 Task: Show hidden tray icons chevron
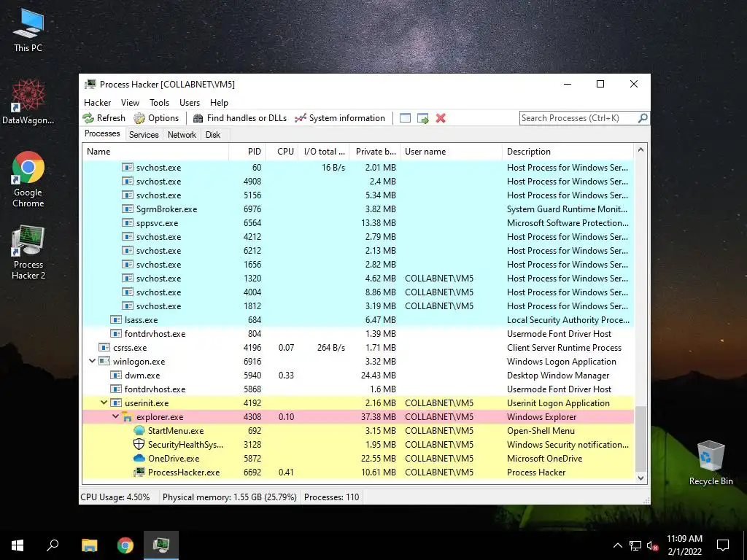(x=617, y=545)
